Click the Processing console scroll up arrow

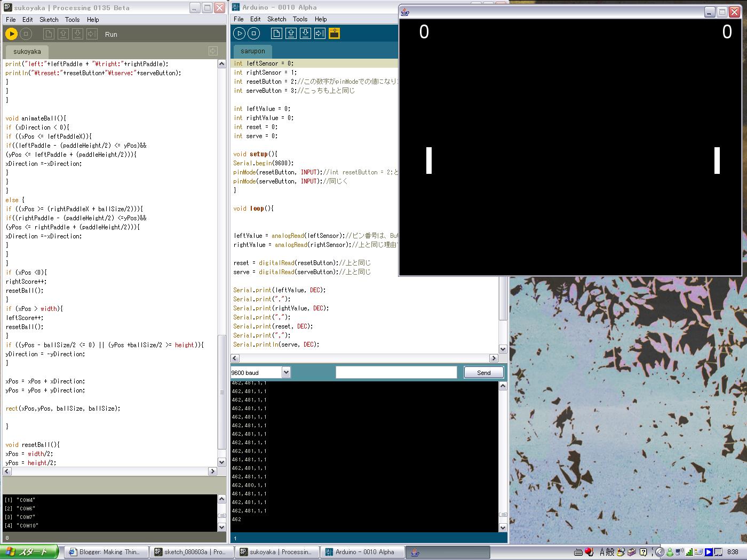(x=222, y=499)
